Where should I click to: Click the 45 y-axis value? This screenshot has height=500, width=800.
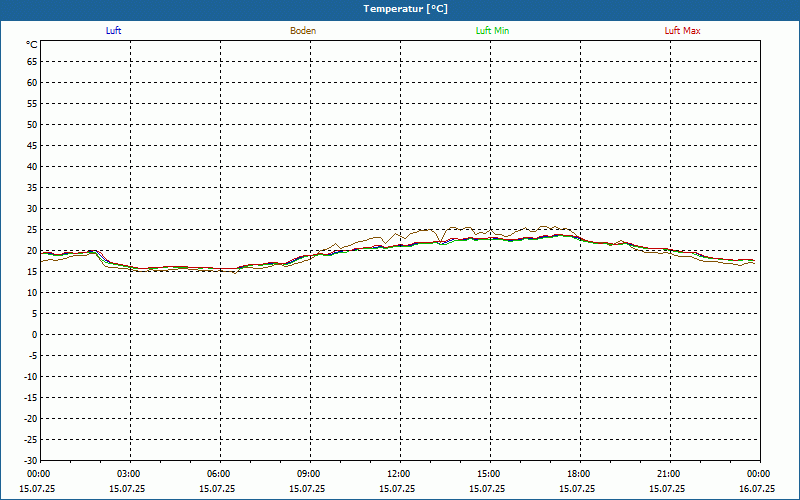pos(32,145)
